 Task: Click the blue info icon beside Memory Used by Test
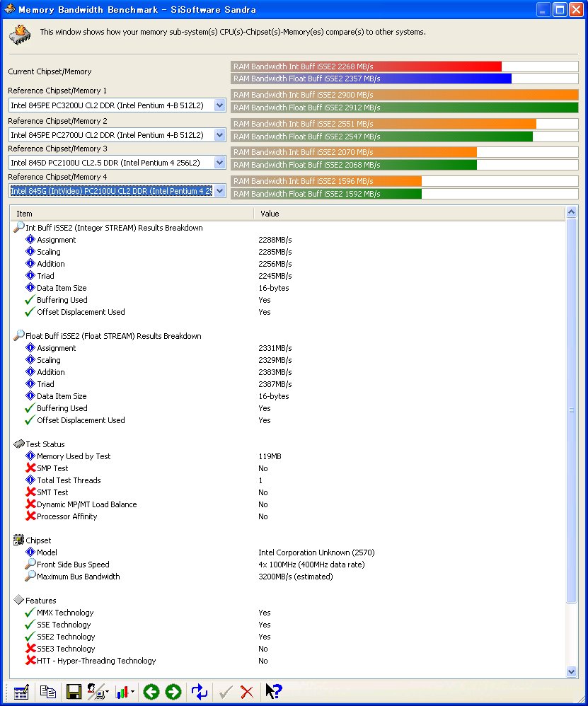tap(30, 456)
